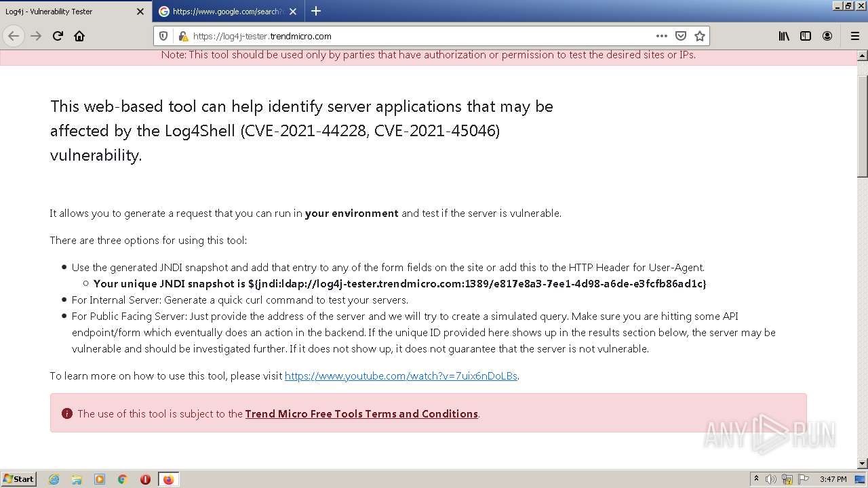The width and height of the screenshot is (868, 488).
Task: Show site security padlock information
Action: tap(182, 36)
